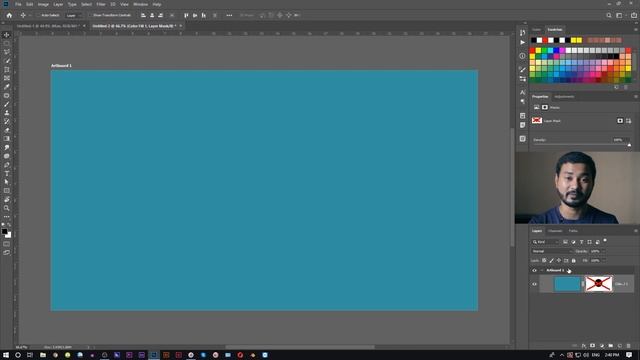This screenshot has height=360, width=640.
Task: Collapse the Artboard 1 group chevron
Action: click(x=542, y=270)
